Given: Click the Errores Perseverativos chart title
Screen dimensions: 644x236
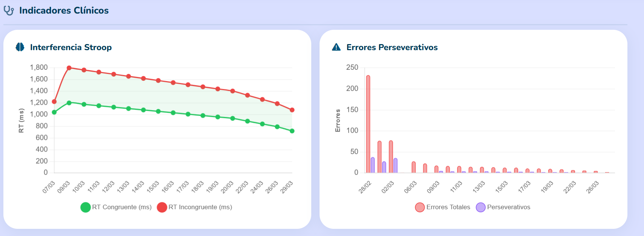Looking at the screenshot, I should (392, 47).
